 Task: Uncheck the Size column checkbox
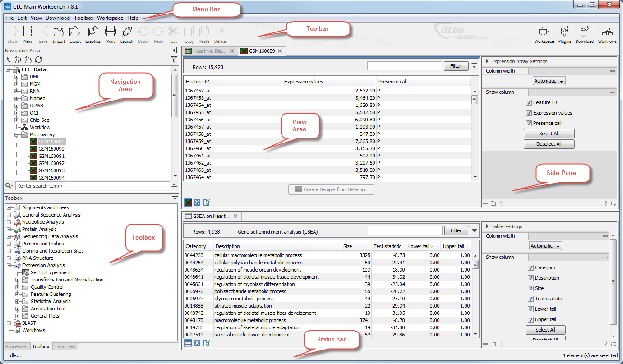[x=531, y=288]
